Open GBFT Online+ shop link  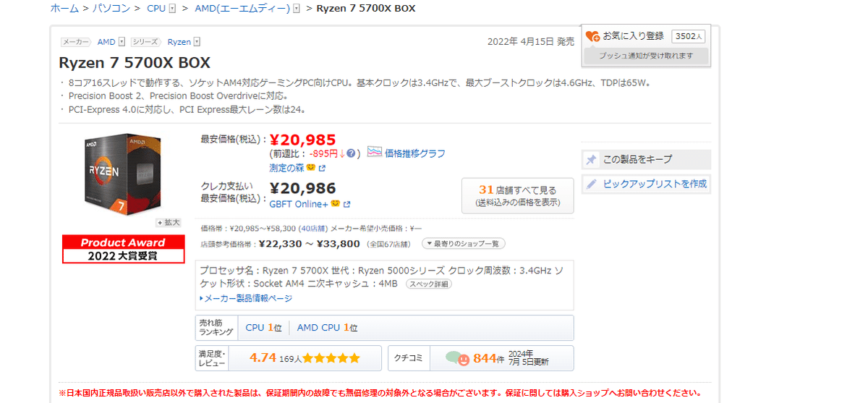[x=299, y=204]
